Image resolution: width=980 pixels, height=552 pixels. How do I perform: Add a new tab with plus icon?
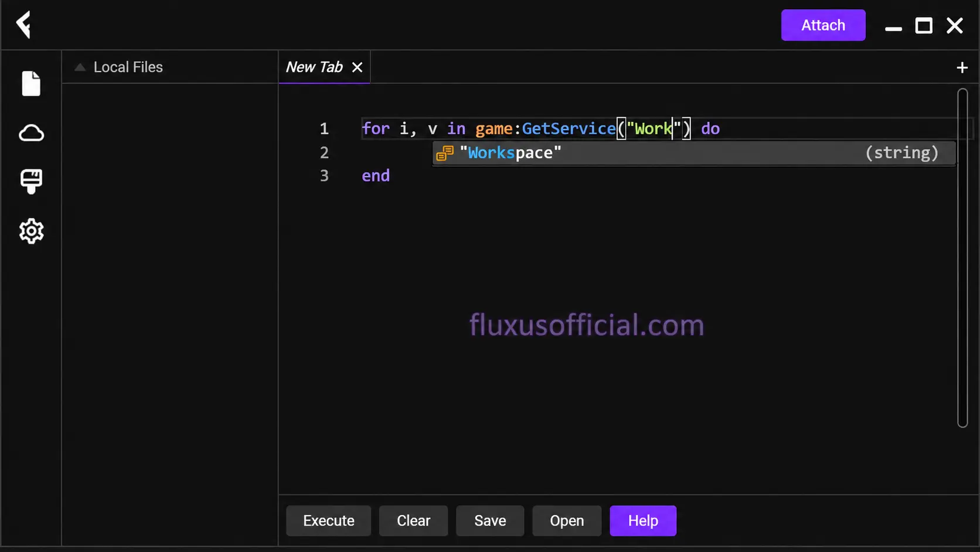962,67
